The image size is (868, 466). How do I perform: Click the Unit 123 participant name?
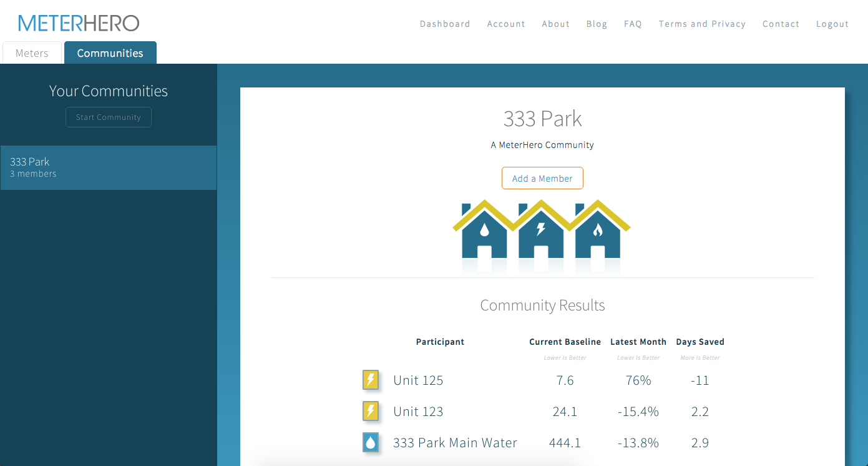click(x=418, y=411)
